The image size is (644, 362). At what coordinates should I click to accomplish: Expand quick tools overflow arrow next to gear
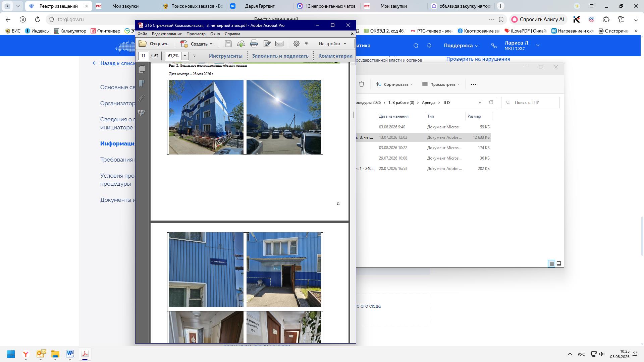306,44
